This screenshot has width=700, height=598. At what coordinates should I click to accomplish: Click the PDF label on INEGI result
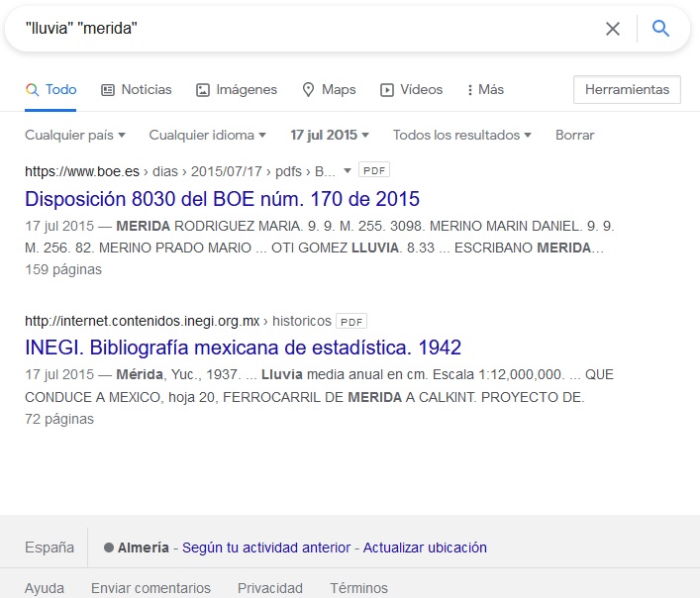click(351, 322)
